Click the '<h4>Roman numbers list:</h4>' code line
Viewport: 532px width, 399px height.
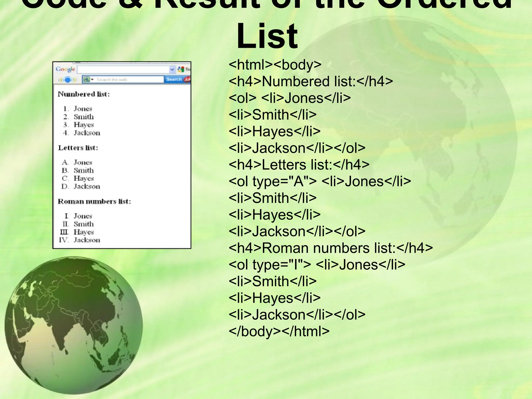(x=331, y=248)
